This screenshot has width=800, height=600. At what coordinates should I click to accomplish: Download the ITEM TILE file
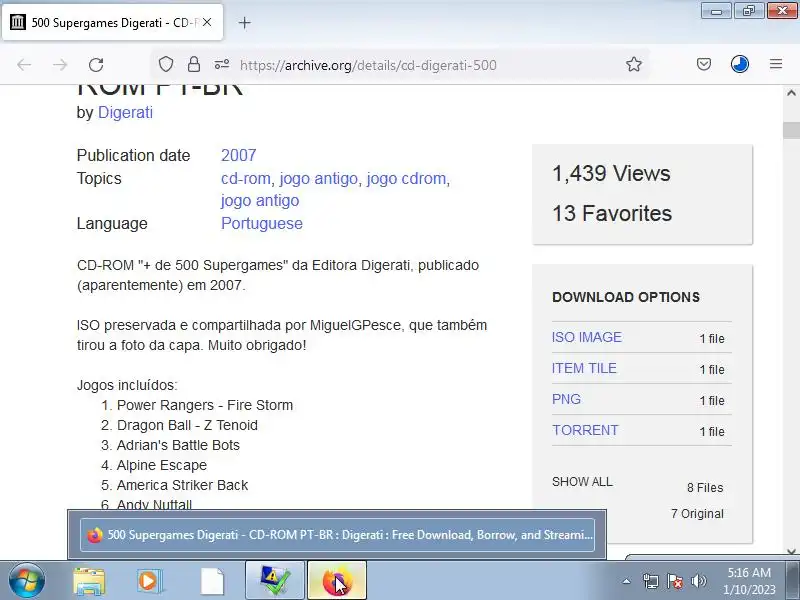point(584,368)
